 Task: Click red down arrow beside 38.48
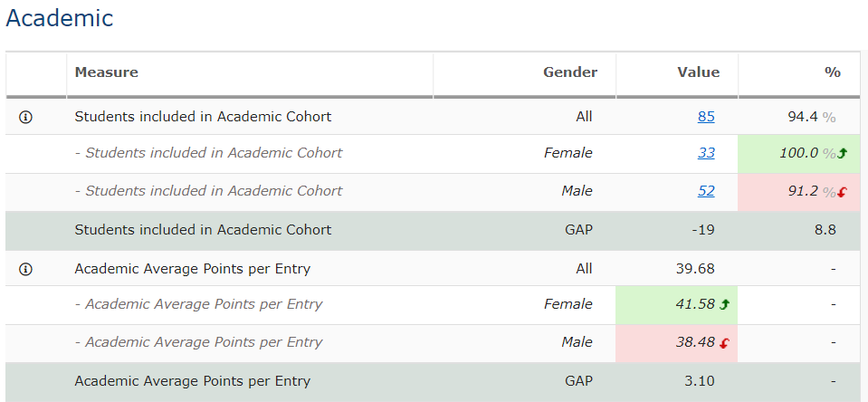(x=724, y=343)
